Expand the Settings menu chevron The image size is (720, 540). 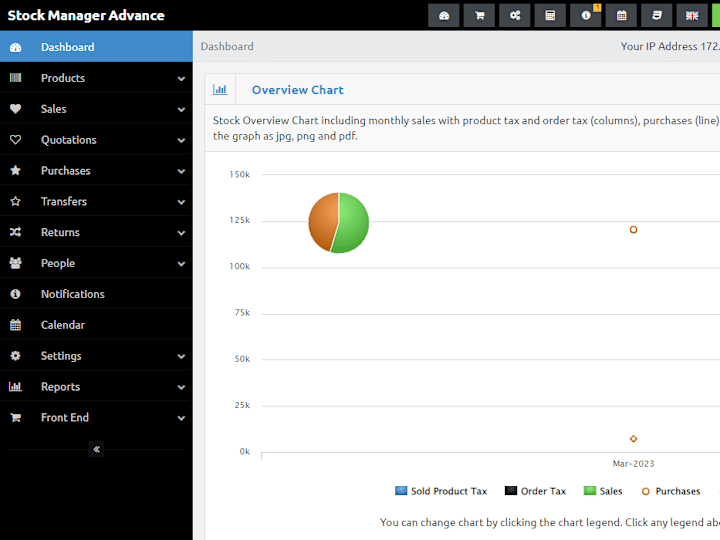point(181,356)
